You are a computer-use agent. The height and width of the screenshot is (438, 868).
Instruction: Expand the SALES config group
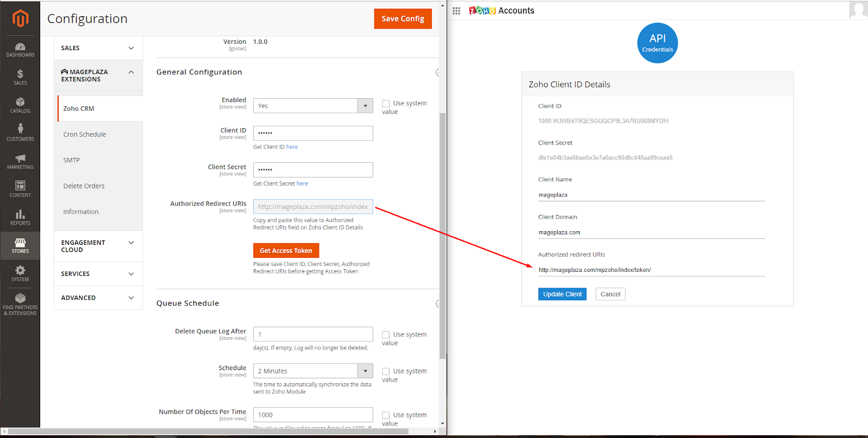click(x=98, y=48)
